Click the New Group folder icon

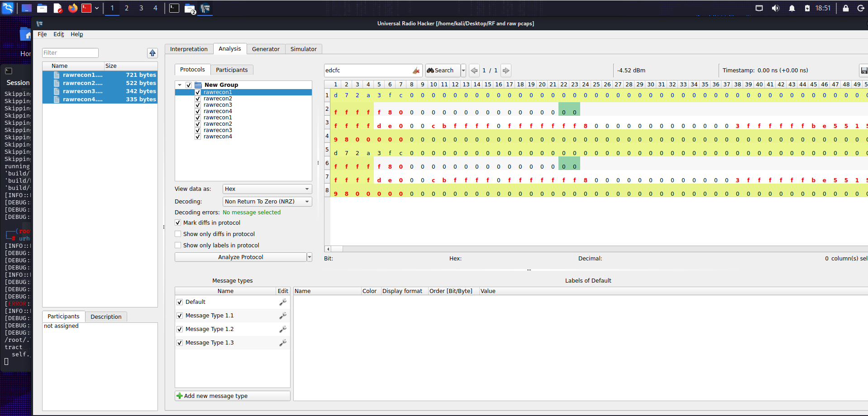coord(198,85)
